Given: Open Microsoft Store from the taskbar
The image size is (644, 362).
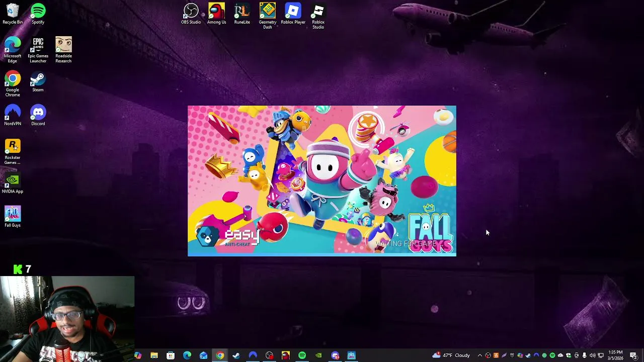Looking at the screenshot, I should coord(171,355).
